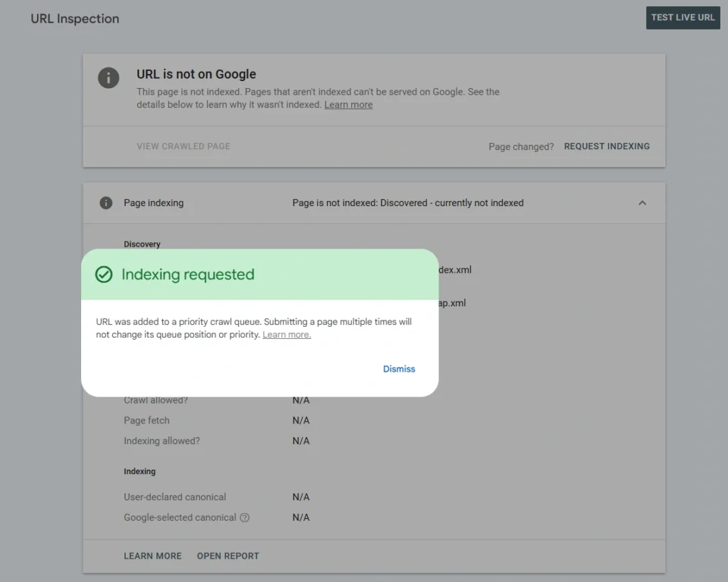Click the Indexing allowed? row label
This screenshot has width=728, height=582.
click(x=162, y=441)
